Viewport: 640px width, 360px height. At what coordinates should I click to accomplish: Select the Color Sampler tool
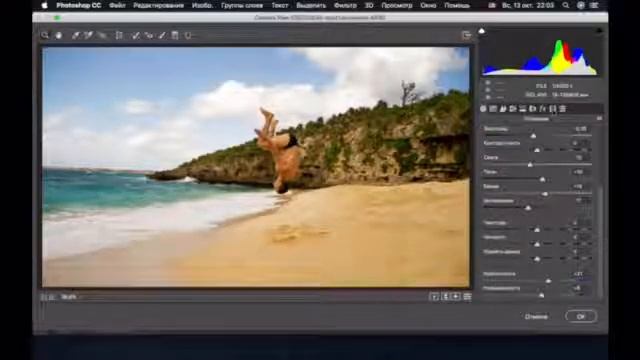coord(88,36)
